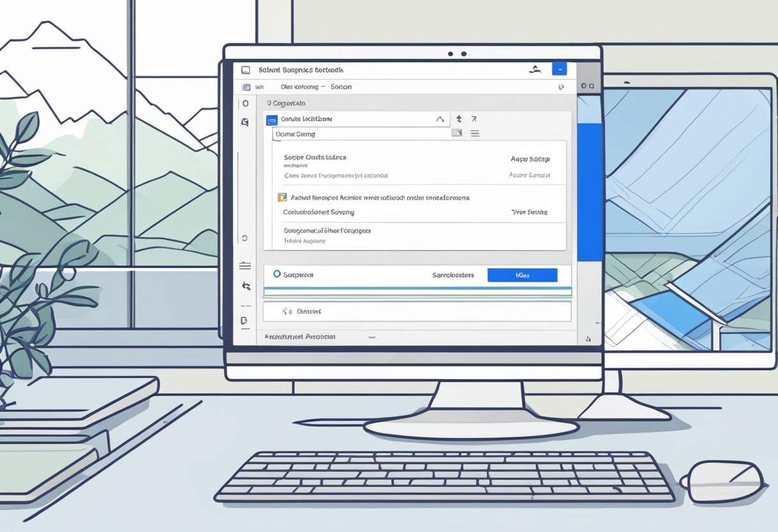Click the magnifier icon in the left sidebar

[x=244, y=121]
